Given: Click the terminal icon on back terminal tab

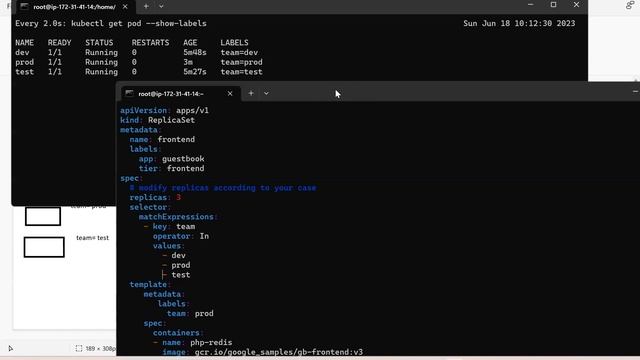Looking at the screenshot, I should [x=24, y=7].
